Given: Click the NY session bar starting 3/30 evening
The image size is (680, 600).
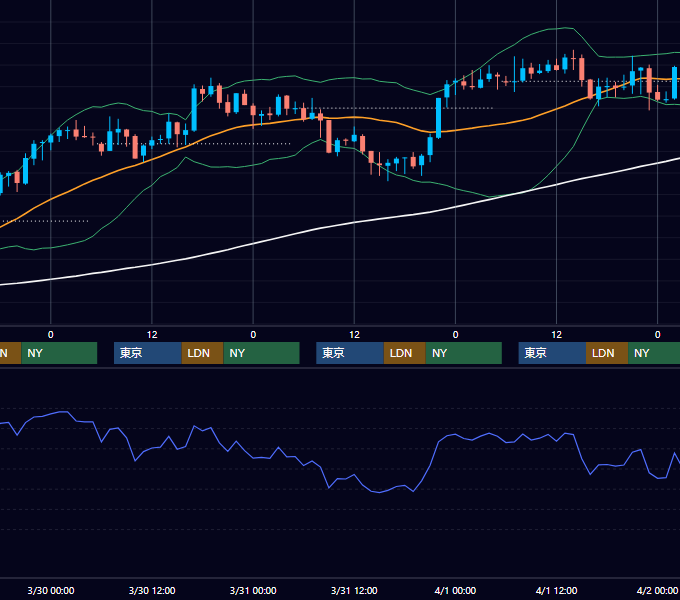Looking at the screenshot, I should (262, 353).
